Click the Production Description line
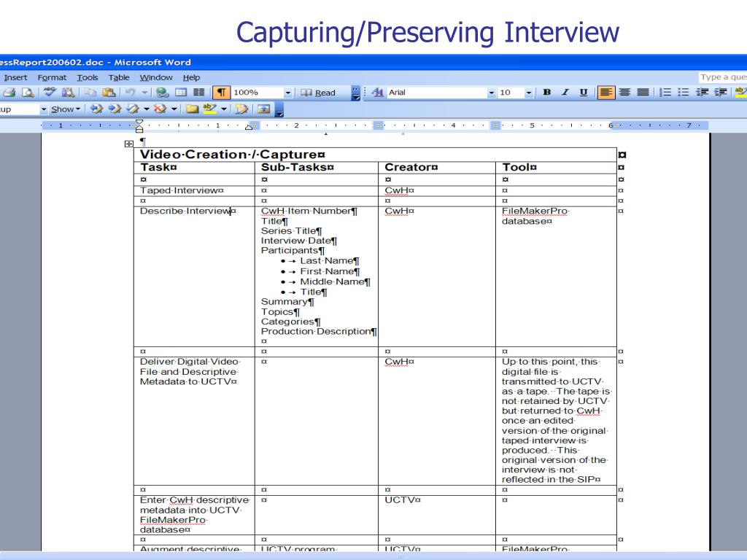Screen dimensions: 747x560 (x=319, y=332)
